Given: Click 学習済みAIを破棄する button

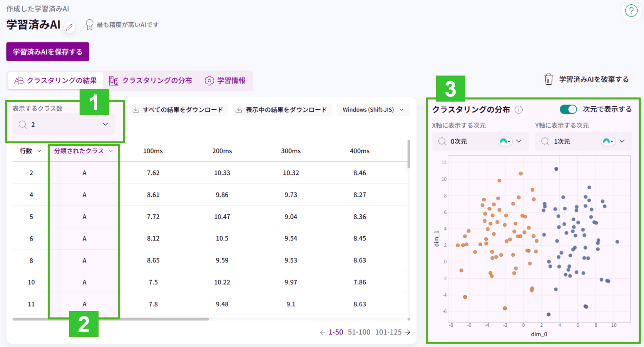Looking at the screenshot, I should [x=587, y=79].
